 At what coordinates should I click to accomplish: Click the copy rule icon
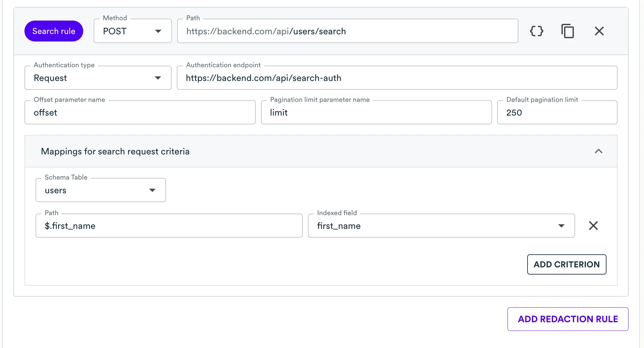pos(568,31)
